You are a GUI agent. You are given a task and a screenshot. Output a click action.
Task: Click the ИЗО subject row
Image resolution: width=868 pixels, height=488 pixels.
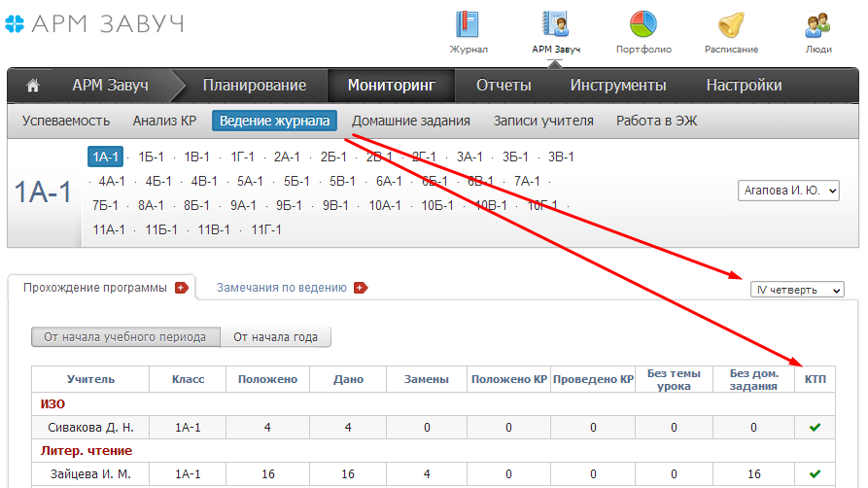click(433, 403)
